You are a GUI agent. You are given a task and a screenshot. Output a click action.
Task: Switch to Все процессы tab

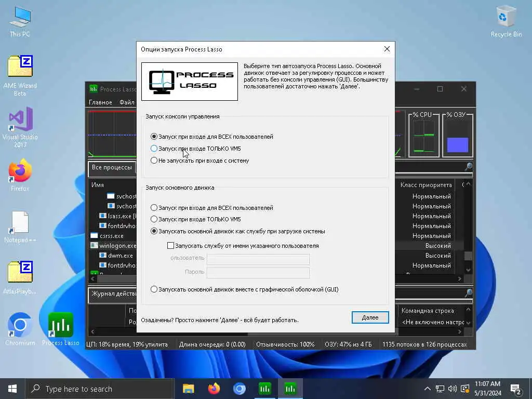pos(112,167)
